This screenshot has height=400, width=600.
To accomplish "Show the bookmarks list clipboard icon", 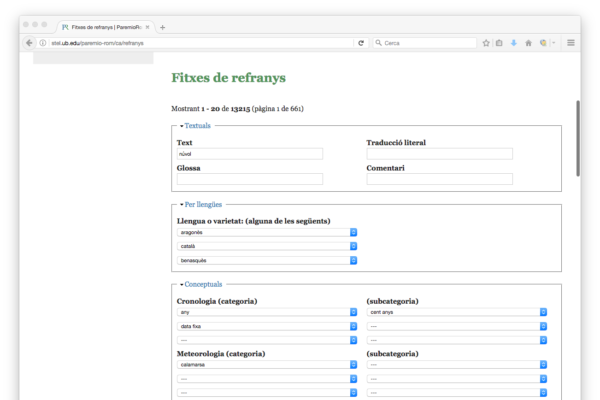I will click(499, 43).
